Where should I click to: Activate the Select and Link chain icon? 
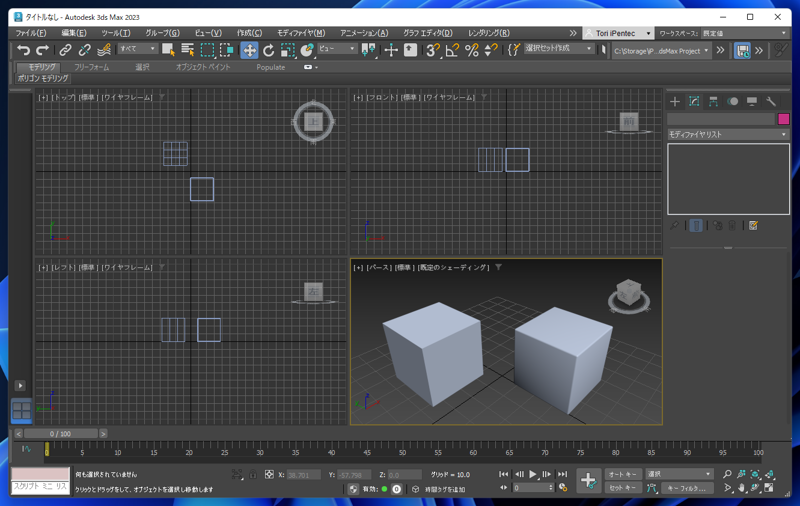[x=65, y=50]
